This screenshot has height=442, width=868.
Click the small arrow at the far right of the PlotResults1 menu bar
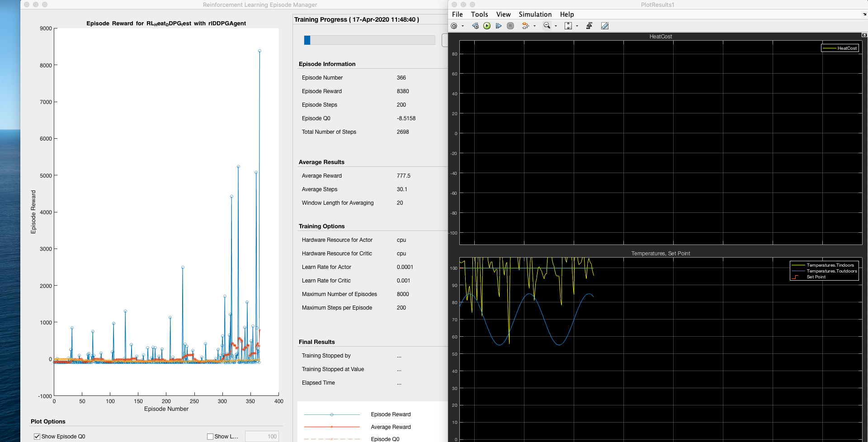pos(865,14)
